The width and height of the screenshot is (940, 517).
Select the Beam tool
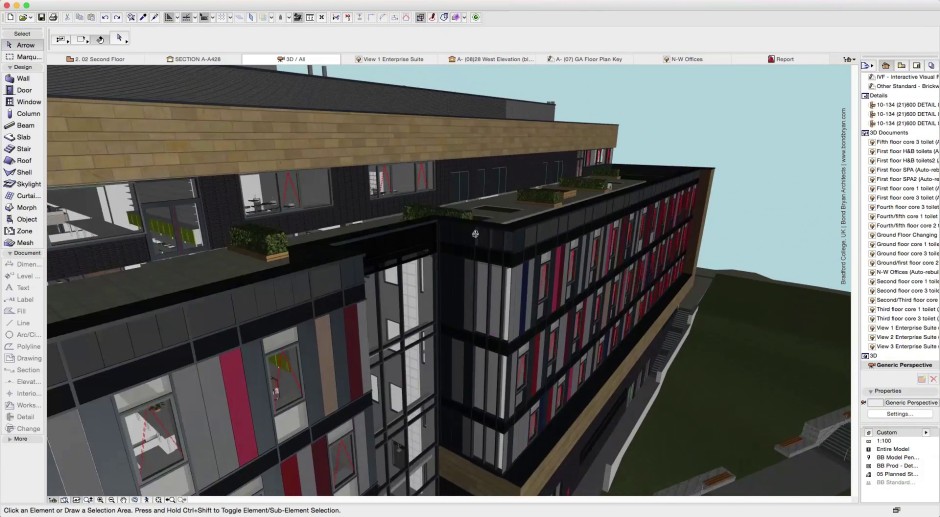click(22, 125)
